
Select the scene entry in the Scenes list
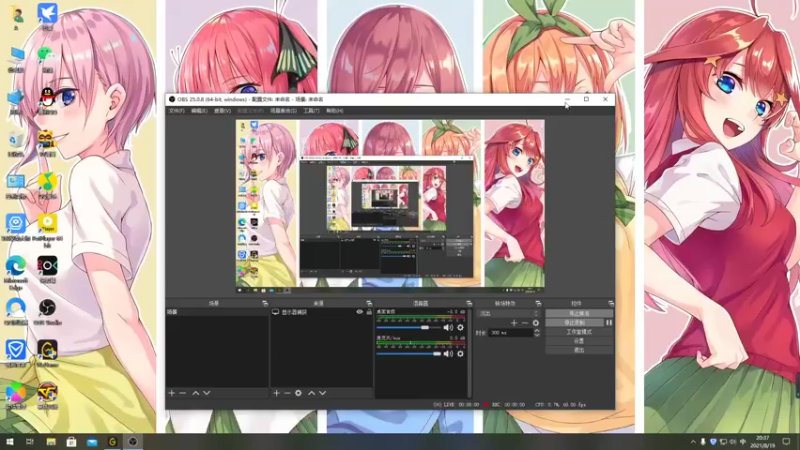pyautogui.click(x=217, y=312)
